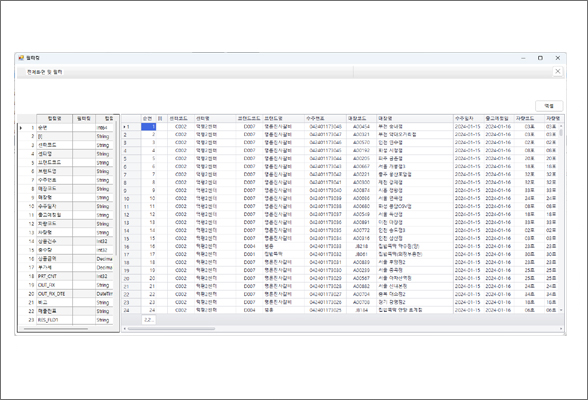This screenshot has width=588, height=400.
Task: Select brand code D004 in row 16
Action: pyautogui.click(x=249, y=246)
